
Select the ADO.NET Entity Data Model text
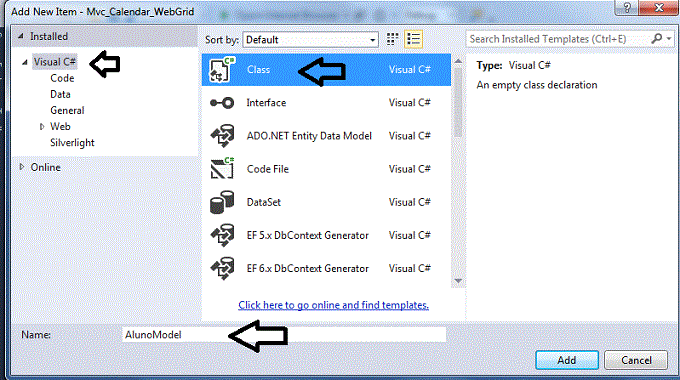(x=309, y=136)
